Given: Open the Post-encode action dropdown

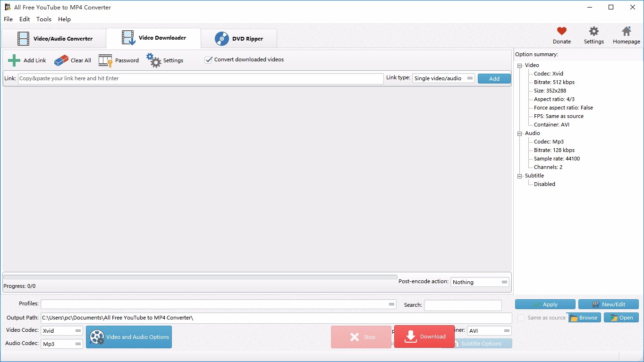Looking at the screenshot, I should tap(480, 282).
